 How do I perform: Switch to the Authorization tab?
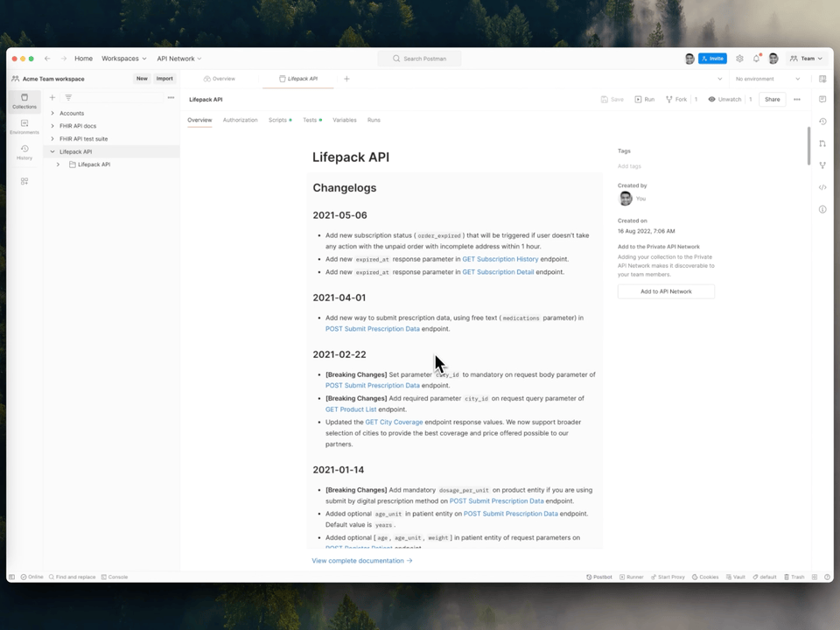tap(240, 120)
